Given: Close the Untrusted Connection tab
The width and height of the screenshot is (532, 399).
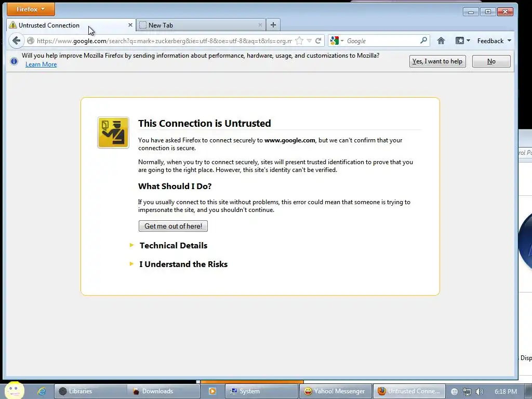Looking at the screenshot, I should [x=130, y=25].
